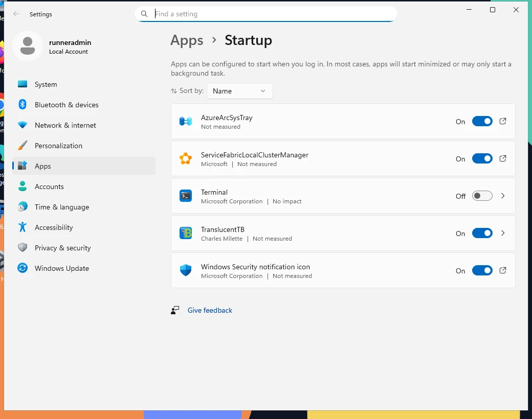532x419 pixels.
Task: Click the Windows Update refresh icon
Action: click(x=23, y=268)
